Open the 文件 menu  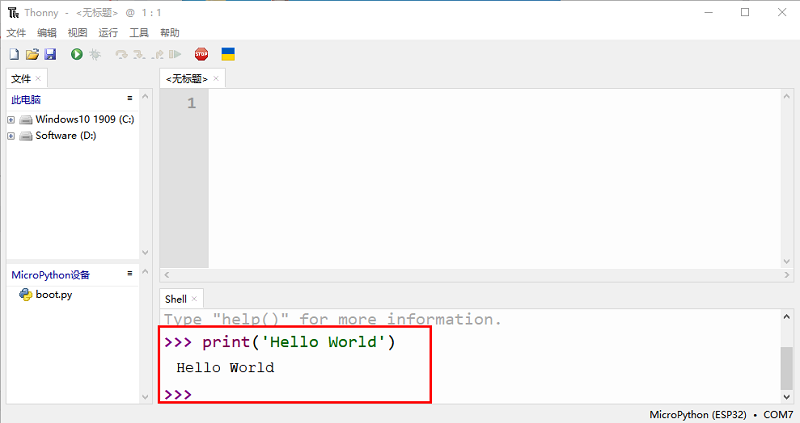tap(16, 33)
